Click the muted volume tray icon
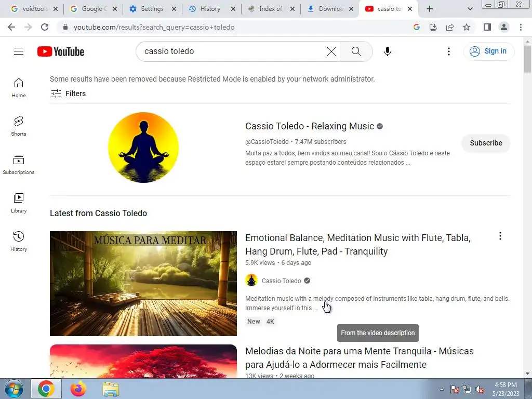532x399 pixels. (x=480, y=389)
